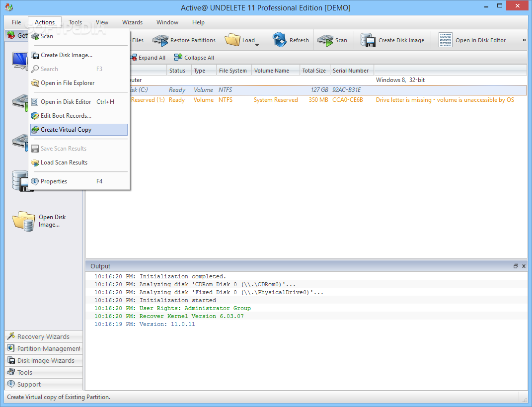Click the Expand All button label
The width and height of the screenshot is (532, 407).
pyautogui.click(x=152, y=58)
